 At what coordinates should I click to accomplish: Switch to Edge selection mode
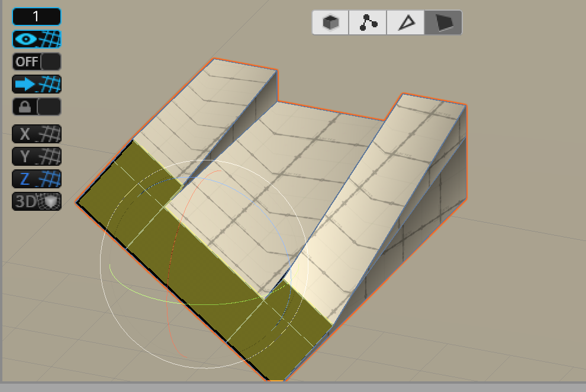pos(405,23)
